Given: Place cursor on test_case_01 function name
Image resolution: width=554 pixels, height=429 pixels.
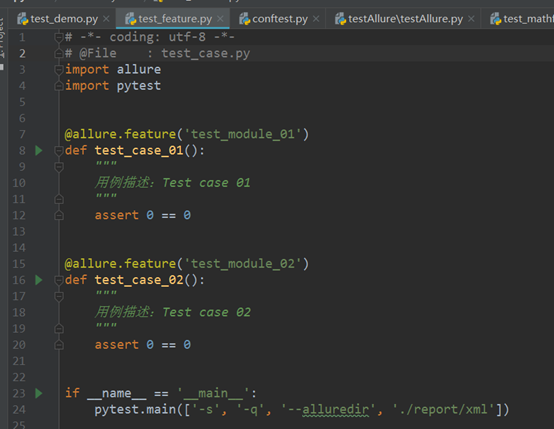Looking at the screenshot, I should coord(139,151).
